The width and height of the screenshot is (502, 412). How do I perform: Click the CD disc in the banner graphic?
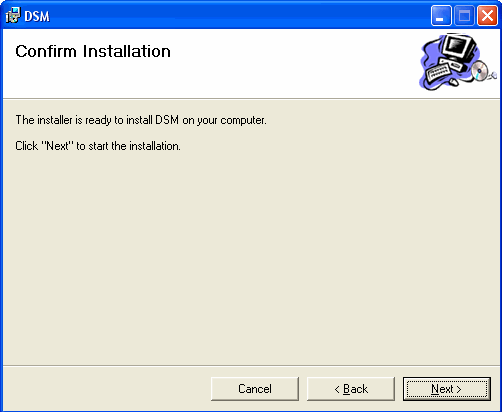pyautogui.click(x=480, y=71)
